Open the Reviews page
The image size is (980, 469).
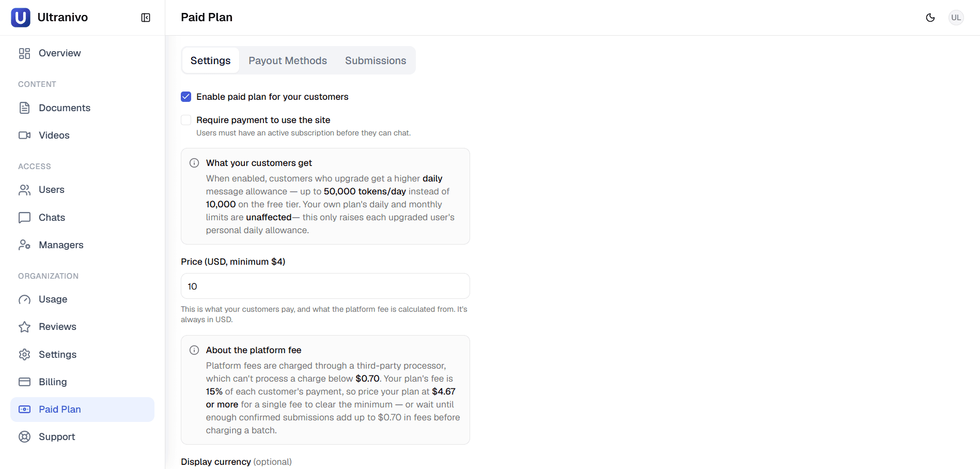point(82,327)
